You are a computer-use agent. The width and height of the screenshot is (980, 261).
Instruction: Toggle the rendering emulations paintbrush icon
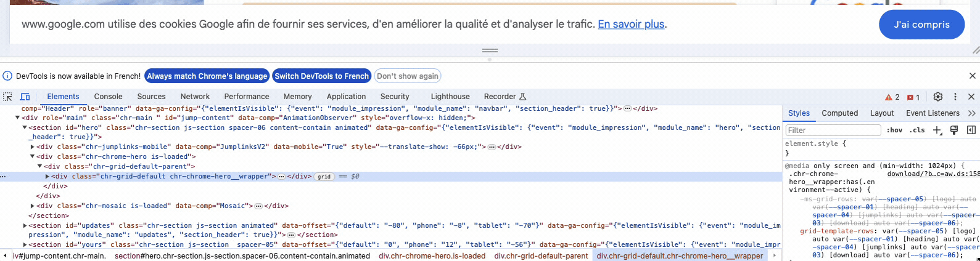pyautogui.click(x=954, y=130)
